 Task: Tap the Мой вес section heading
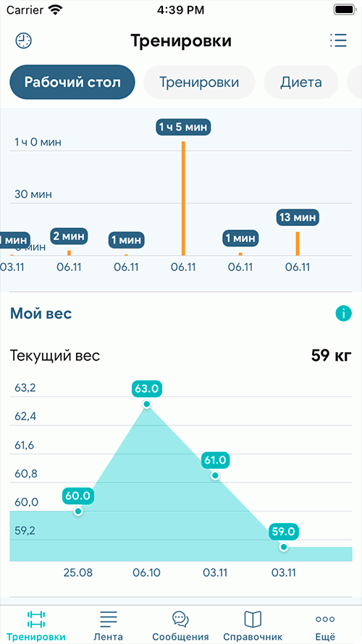41,314
